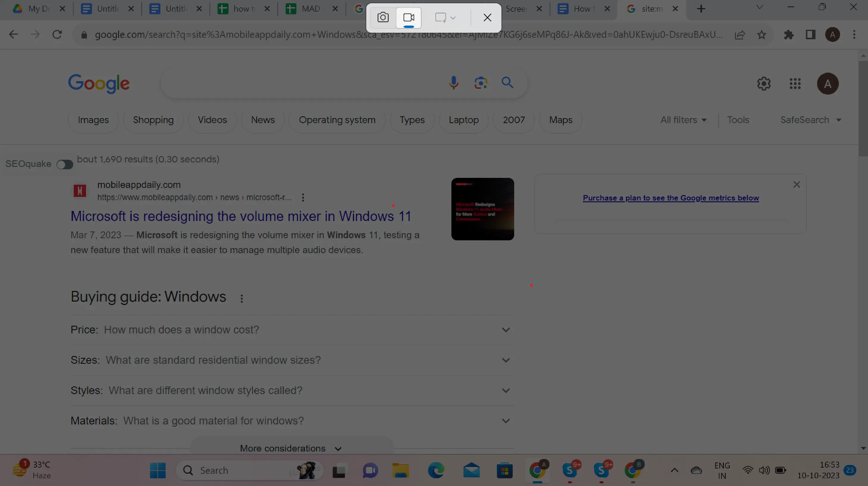Expand 'Materials: What is a good material for windows?'
Viewport: 868px width, 486px height.
tap(292, 421)
